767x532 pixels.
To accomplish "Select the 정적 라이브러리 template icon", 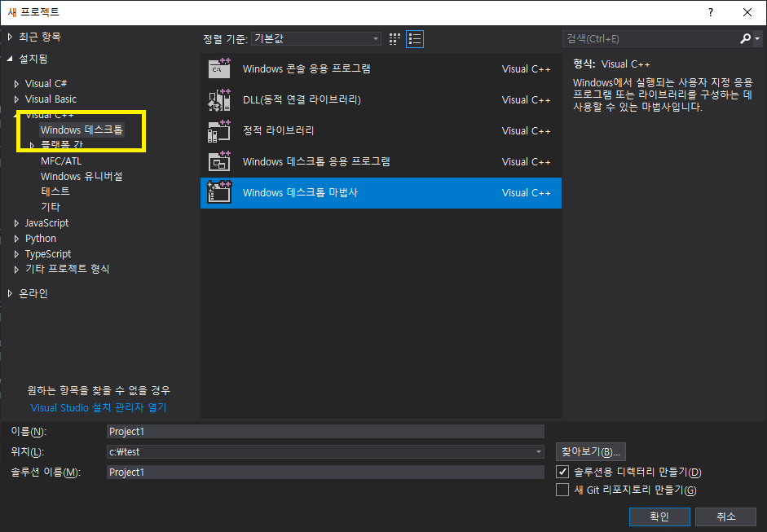I will click(x=219, y=130).
